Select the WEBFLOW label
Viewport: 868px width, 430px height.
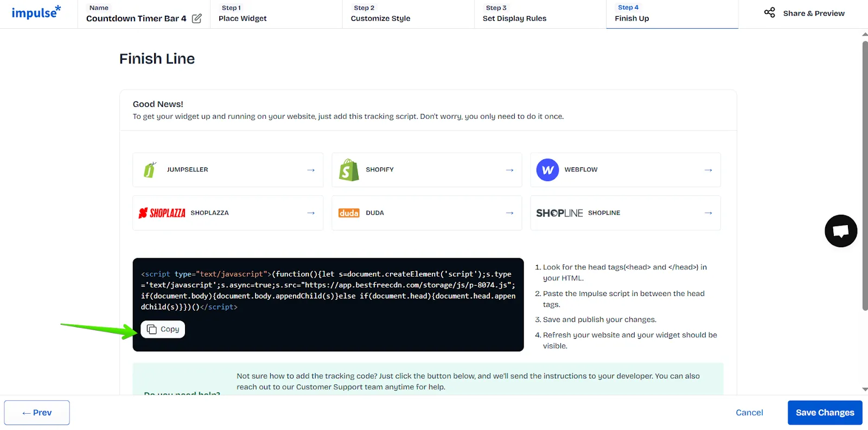coord(581,170)
